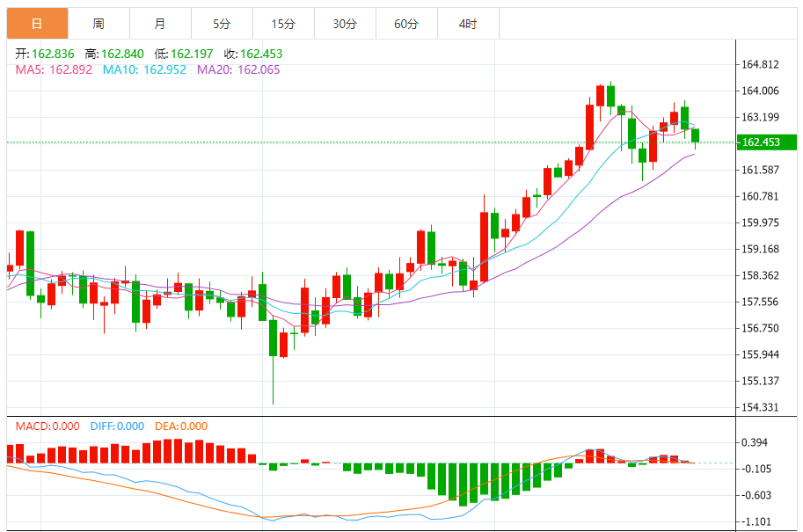Click the 159.168 price axis label

click(x=760, y=250)
